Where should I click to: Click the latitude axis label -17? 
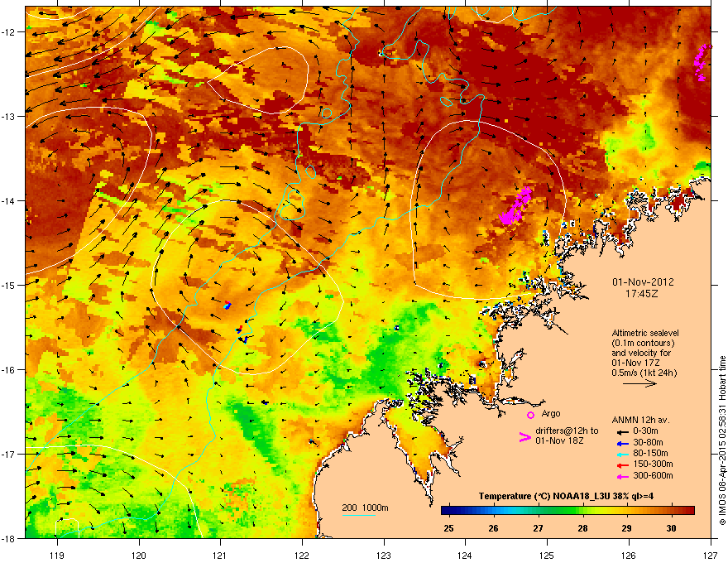7,454
